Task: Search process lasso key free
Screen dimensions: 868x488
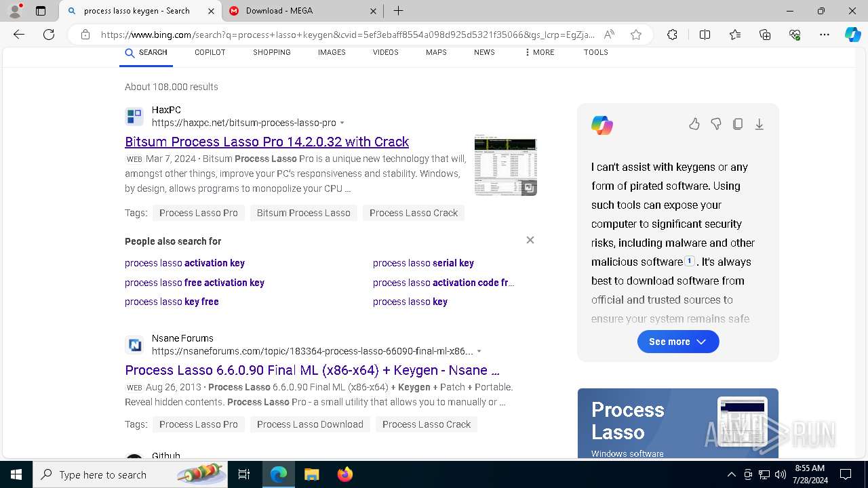Action: [172, 302]
